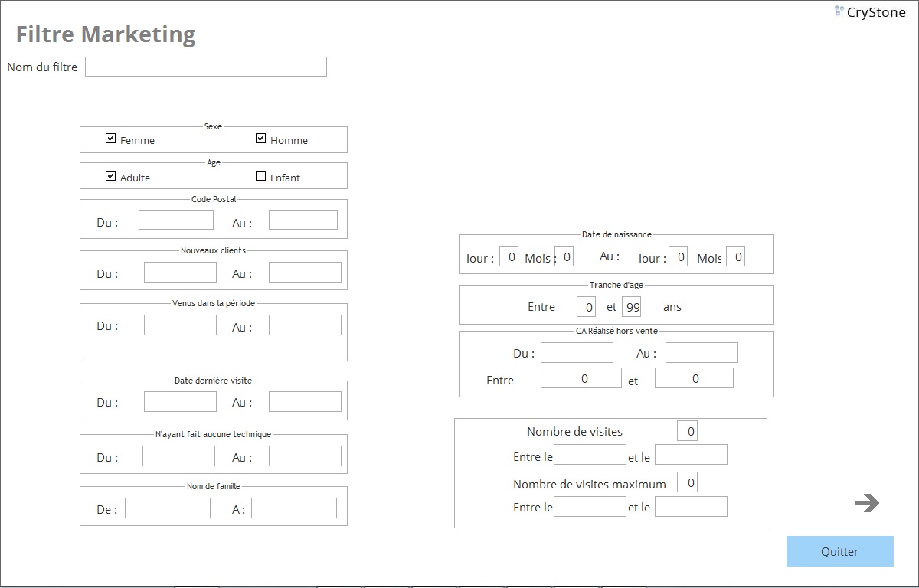The width and height of the screenshot is (919, 588).
Task: Uncheck the Homme checkbox
Action: coord(260,139)
